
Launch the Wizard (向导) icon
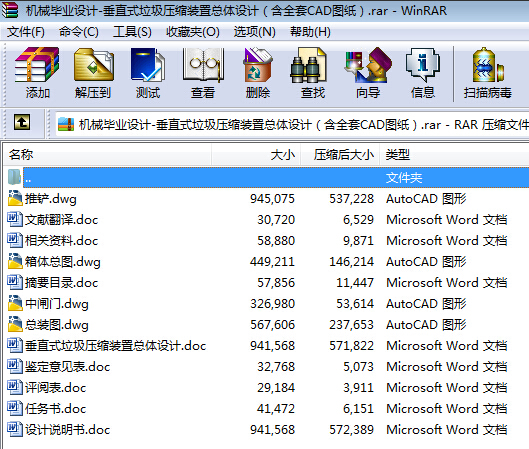coord(368,64)
